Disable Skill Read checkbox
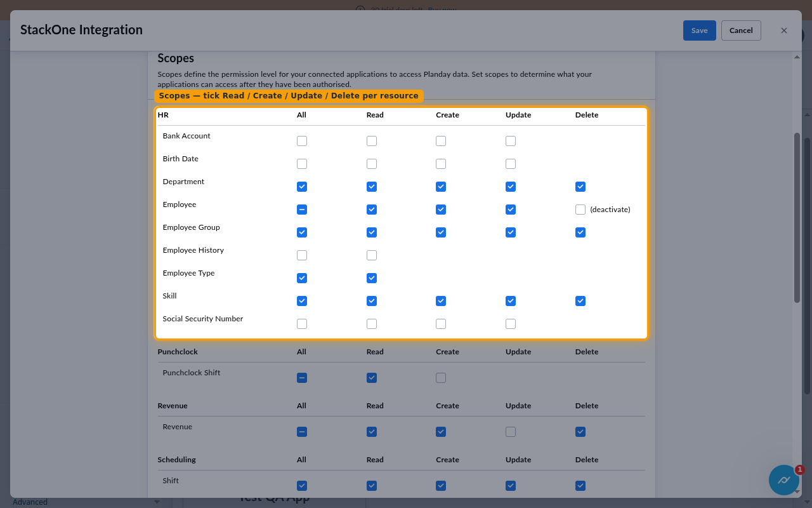The image size is (812, 508). pyautogui.click(x=372, y=301)
